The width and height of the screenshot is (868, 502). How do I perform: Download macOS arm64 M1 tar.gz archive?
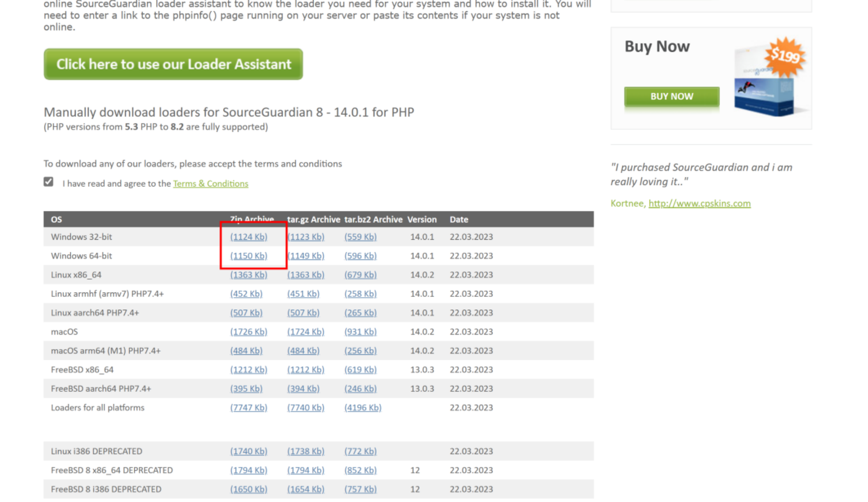pyautogui.click(x=303, y=351)
